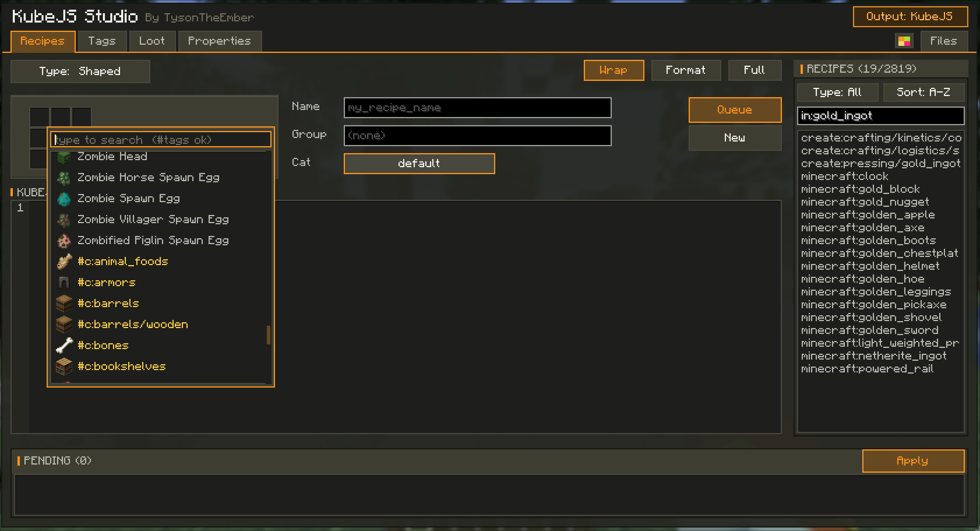Change the Sort: A-Z order
The width and height of the screenshot is (980, 531).
pos(924,93)
